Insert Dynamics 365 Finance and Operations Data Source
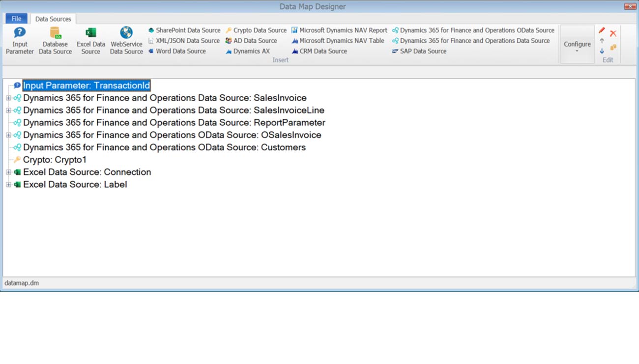Image resolution: width=639 pixels, height=364 pixels. click(471, 41)
